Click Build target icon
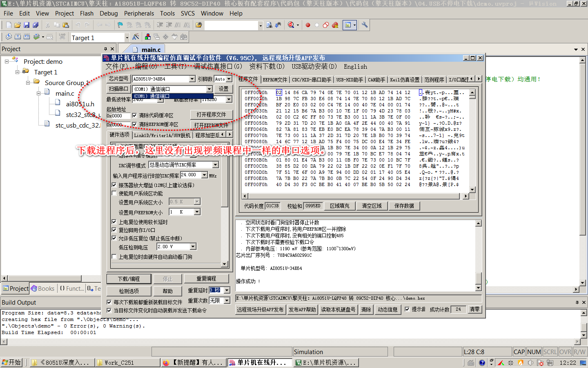Screen dimensions: 588x368 (18, 37)
